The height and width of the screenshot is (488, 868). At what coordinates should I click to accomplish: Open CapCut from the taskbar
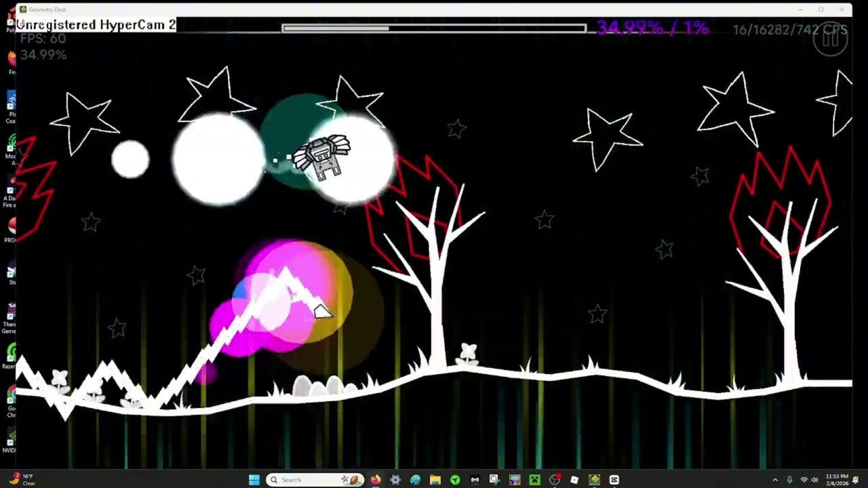[x=614, y=480]
